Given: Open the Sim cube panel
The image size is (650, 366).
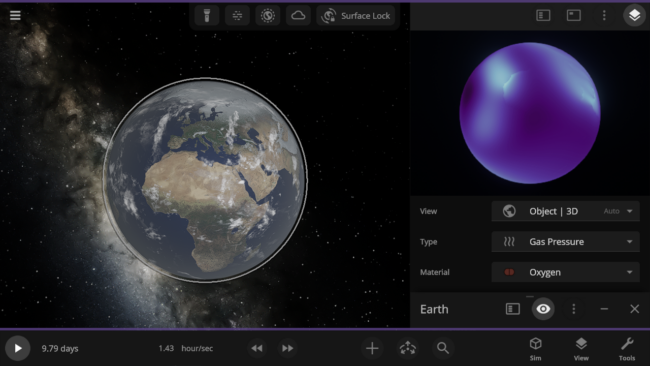Looking at the screenshot, I should click(536, 349).
